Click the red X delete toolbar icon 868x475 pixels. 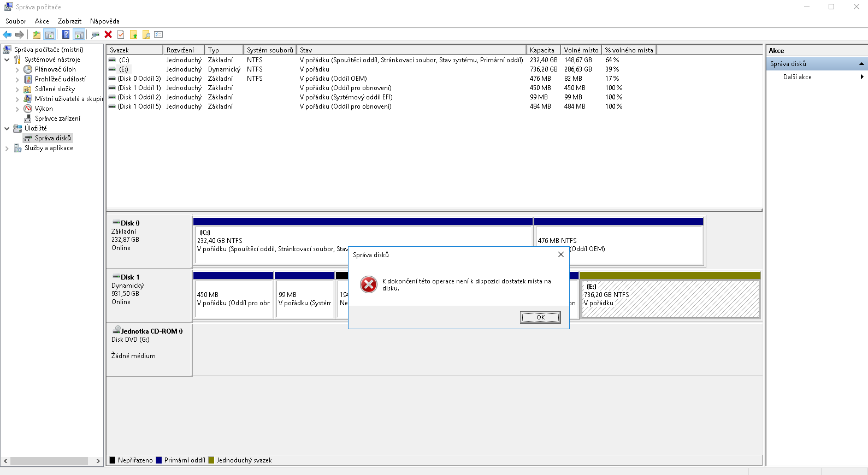pos(108,34)
